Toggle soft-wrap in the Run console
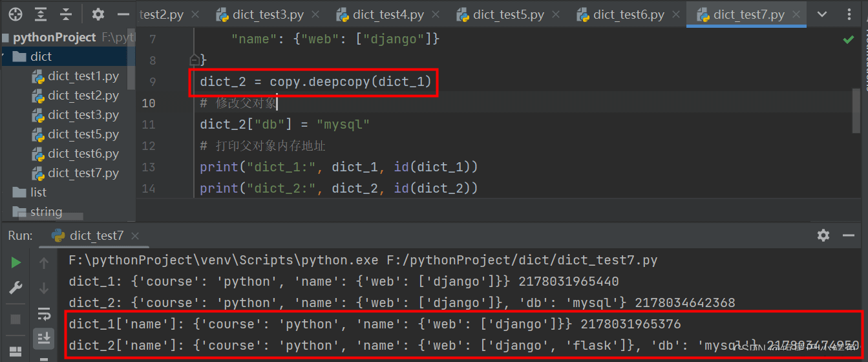The height and width of the screenshot is (362, 868). 44,315
